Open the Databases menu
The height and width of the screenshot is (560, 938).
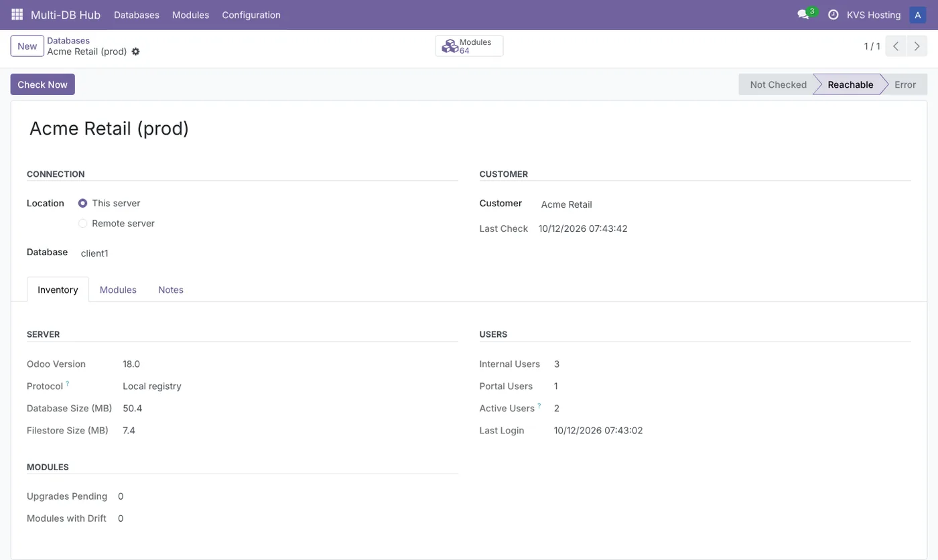[x=137, y=15]
